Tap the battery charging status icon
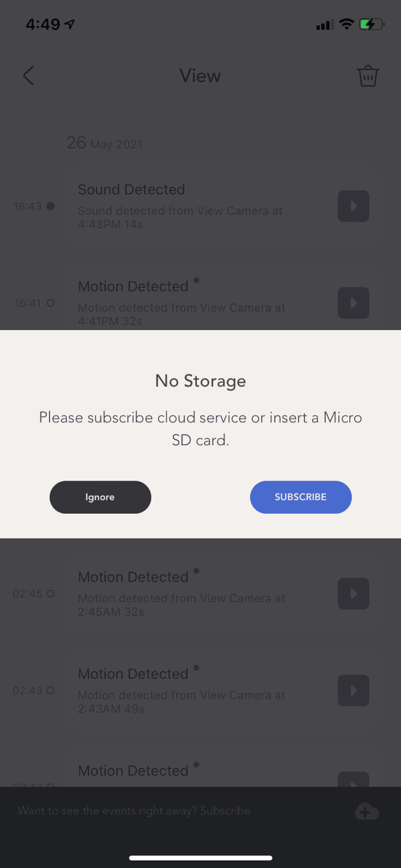 pos(372,25)
